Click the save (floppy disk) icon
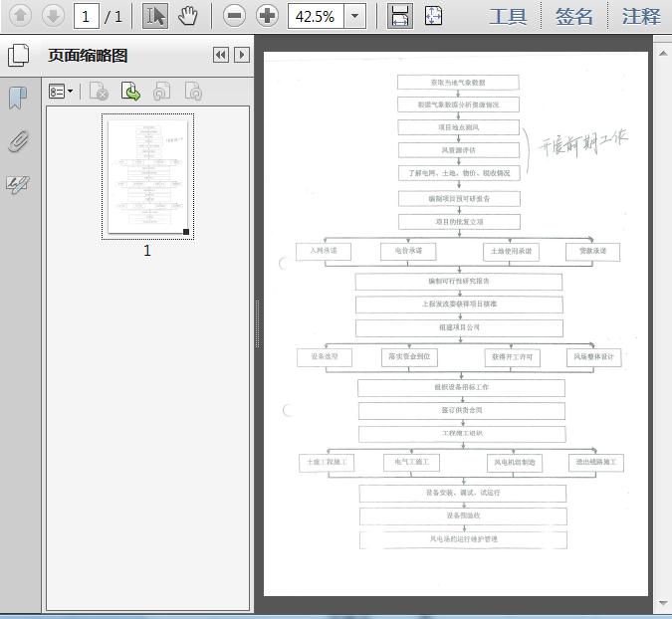This screenshot has width=672, height=619. pos(399,15)
